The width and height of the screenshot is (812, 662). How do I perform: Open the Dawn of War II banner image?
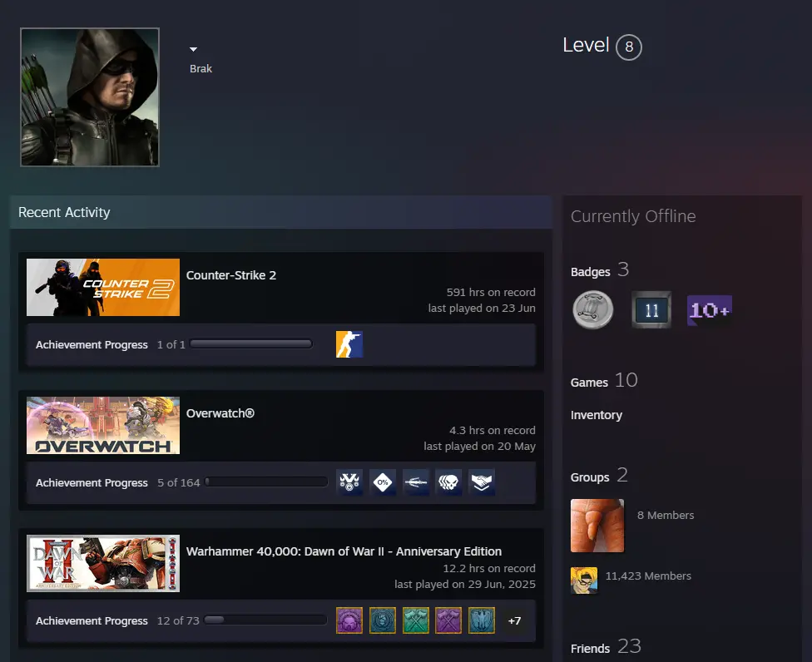(103, 563)
